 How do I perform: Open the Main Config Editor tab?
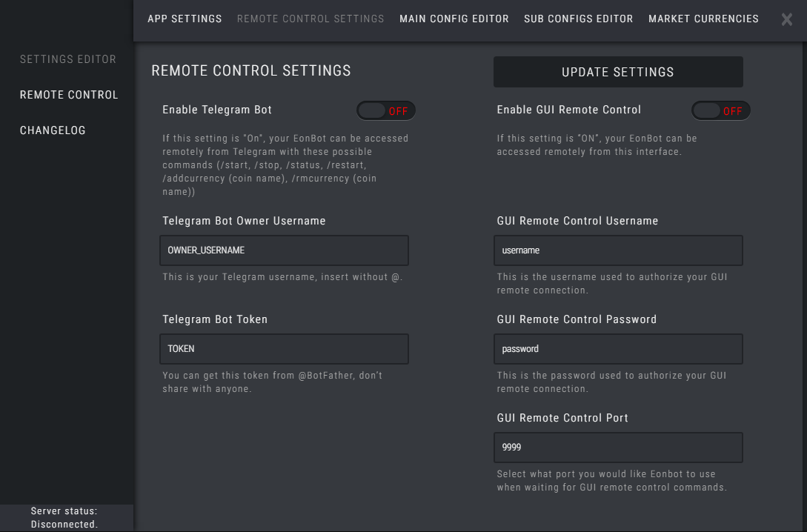pyautogui.click(x=454, y=19)
